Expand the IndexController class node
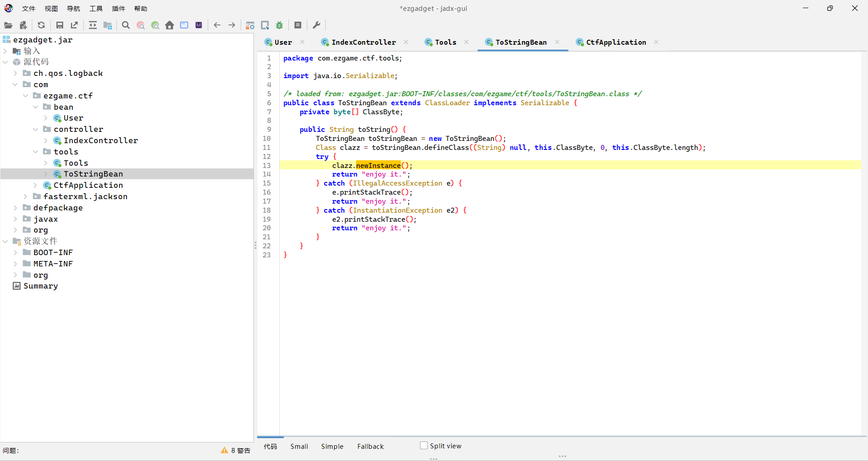The width and height of the screenshot is (868, 461). (x=46, y=140)
